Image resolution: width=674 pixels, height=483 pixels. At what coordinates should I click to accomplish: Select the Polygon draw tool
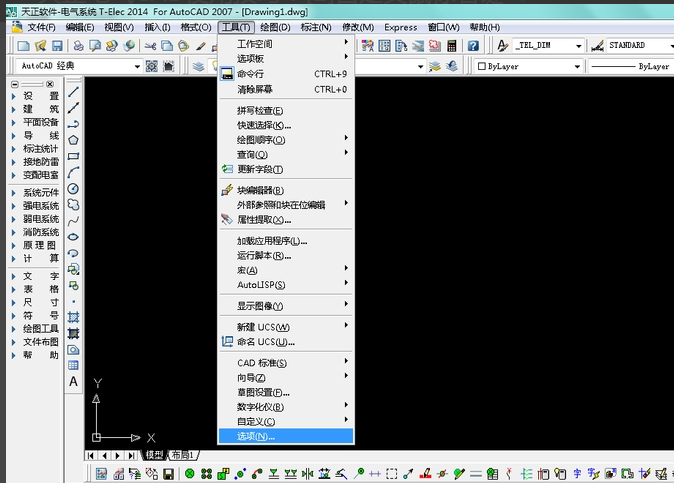(x=74, y=140)
